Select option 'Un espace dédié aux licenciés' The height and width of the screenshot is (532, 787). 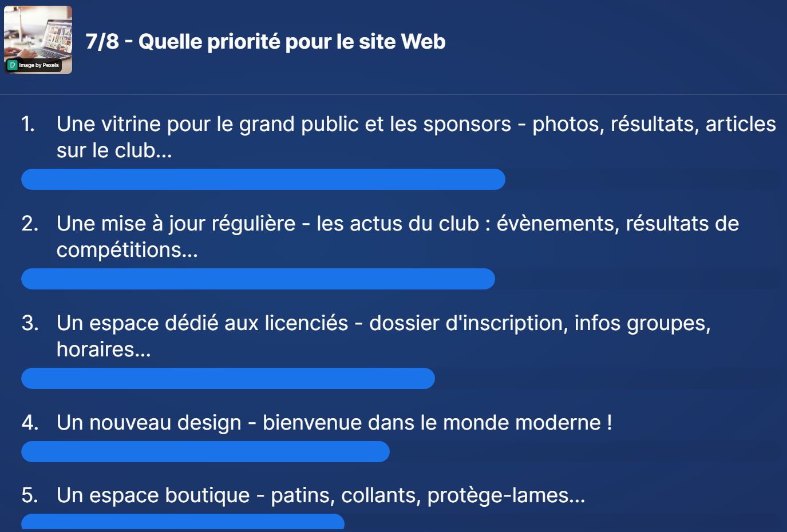tap(383, 336)
